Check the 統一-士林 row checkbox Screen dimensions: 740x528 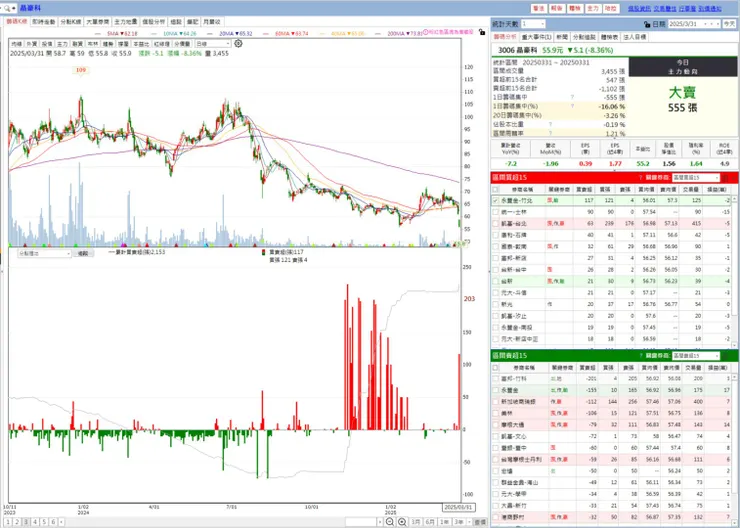click(495, 212)
